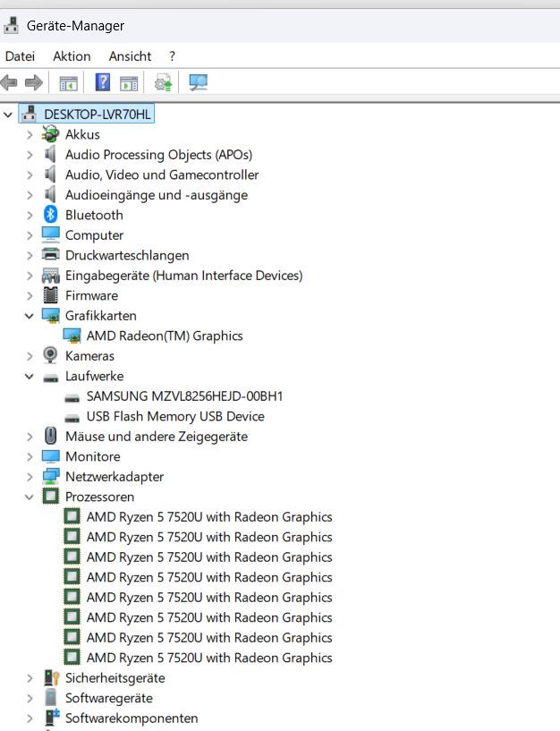Click the update driver toolbar icon

pos(163,83)
